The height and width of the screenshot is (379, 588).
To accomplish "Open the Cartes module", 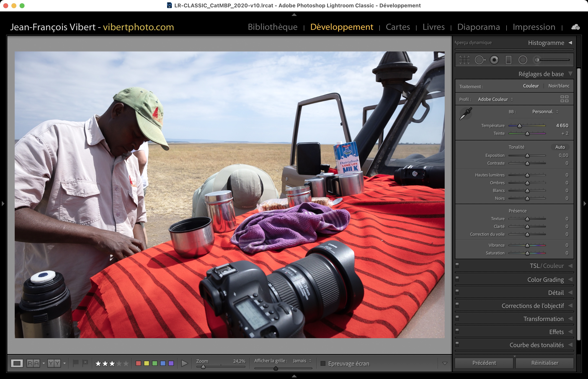I will click(x=398, y=27).
